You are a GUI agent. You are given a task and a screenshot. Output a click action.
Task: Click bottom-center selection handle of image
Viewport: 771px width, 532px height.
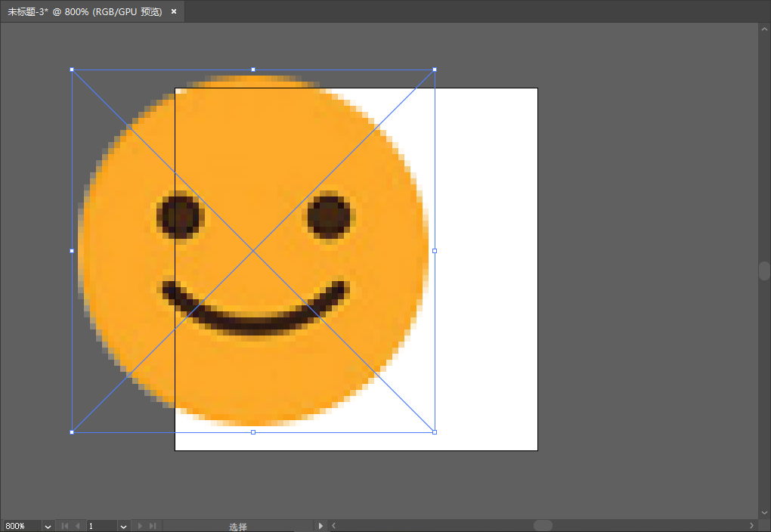(x=253, y=432)
